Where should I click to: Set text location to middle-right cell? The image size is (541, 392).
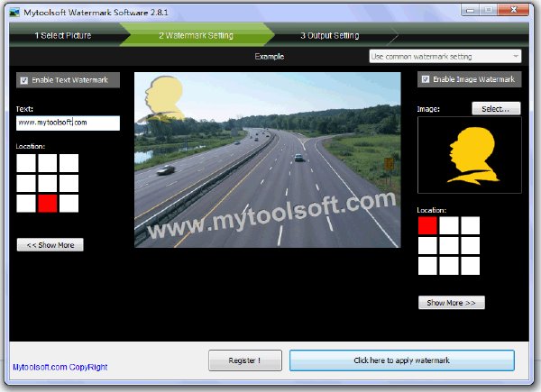click(x=69, y=183)
